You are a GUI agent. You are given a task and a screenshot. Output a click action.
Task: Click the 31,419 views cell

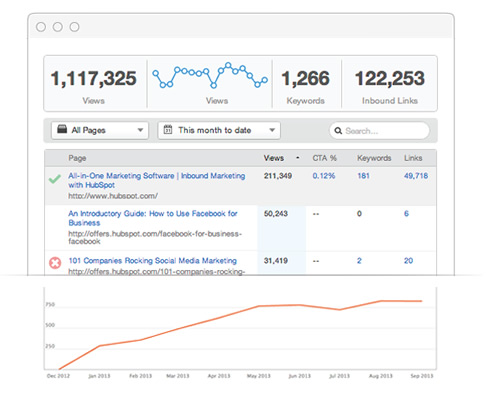276,261
